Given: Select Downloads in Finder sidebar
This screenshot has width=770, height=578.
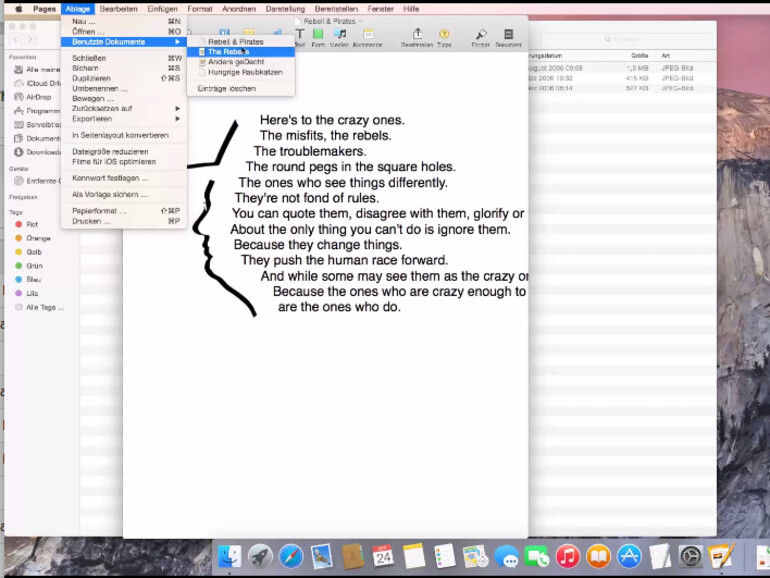Looking at the screenshot, I should tap(37, 152).
